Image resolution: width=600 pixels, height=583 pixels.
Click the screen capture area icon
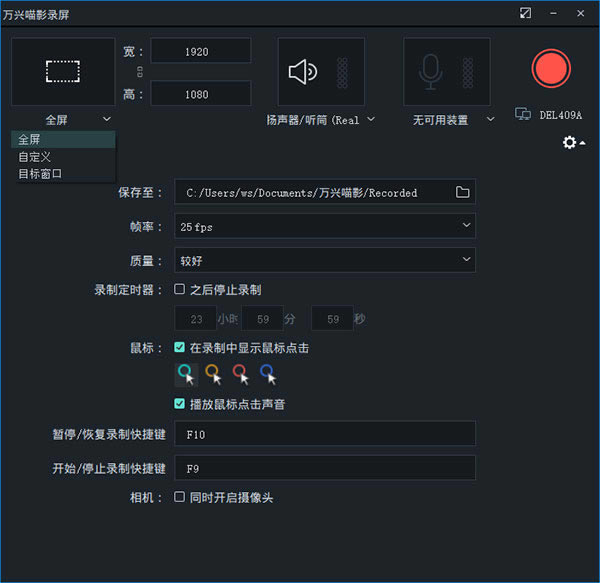(63, 71)
